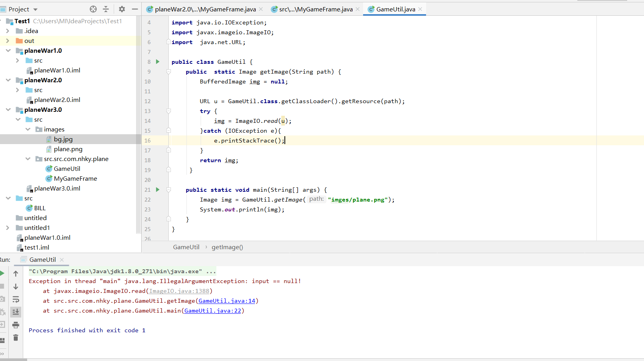Click getImage() breadcrumb below editor
This screenshot has width=644, height=361.
pyautogui.click(x=227, y=247)
